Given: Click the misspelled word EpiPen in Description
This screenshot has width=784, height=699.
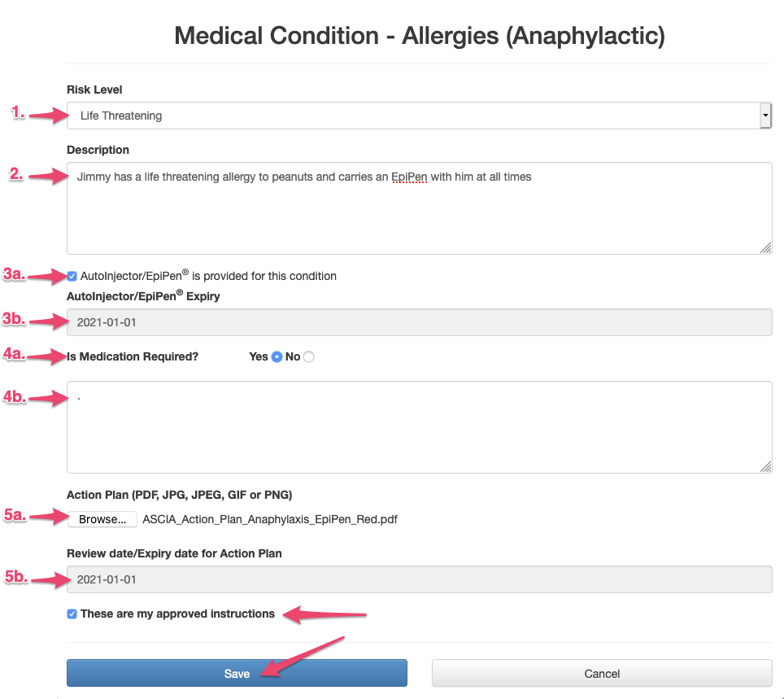Looking at the screenshot, I should pyautogui.click(x=409, y=177).
